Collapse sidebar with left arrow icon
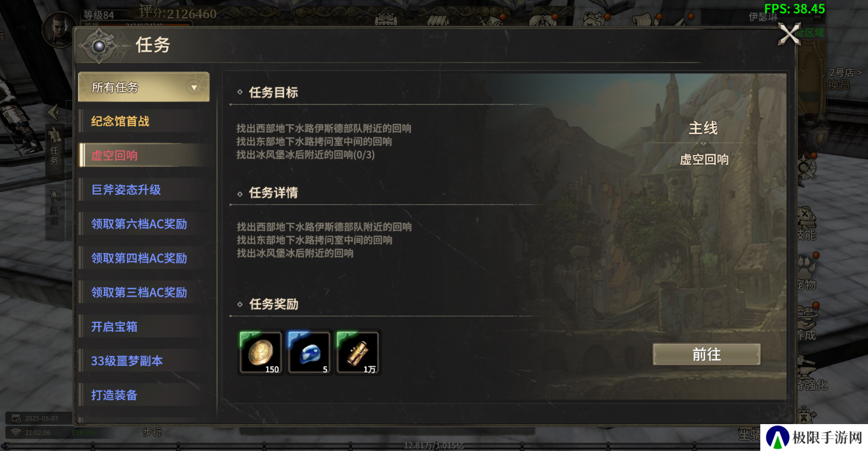The image size is (868, 451). point(54,112)
